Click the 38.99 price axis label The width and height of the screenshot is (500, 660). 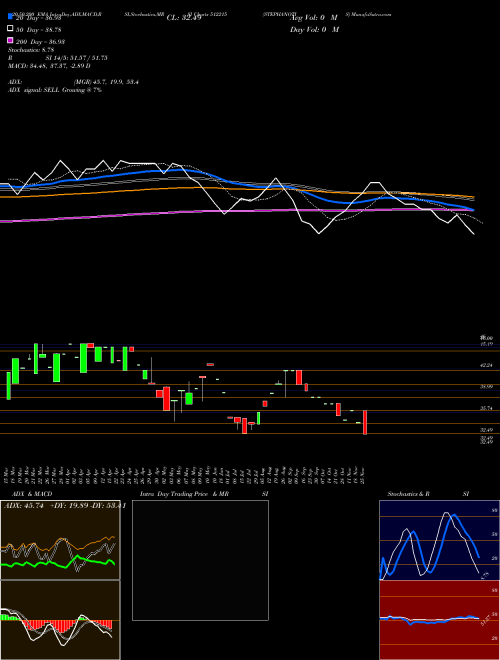pyautogui.click(x=487, y=386)
